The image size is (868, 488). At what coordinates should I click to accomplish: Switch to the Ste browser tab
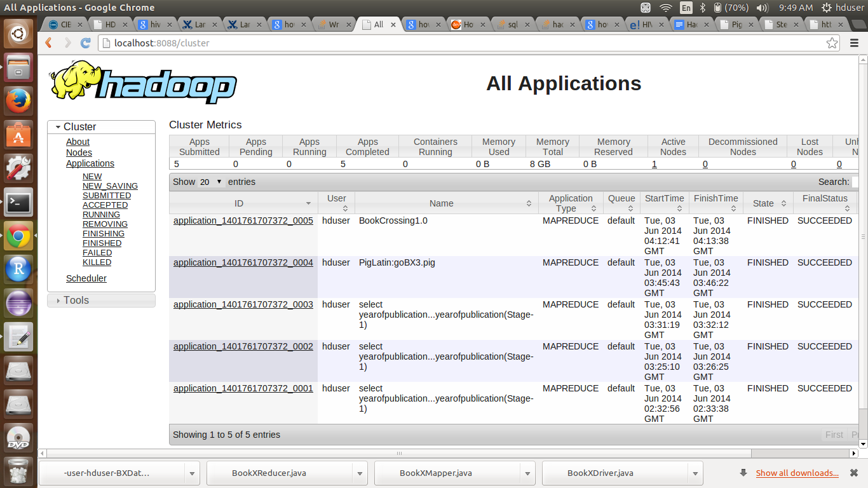coord(782,25)
